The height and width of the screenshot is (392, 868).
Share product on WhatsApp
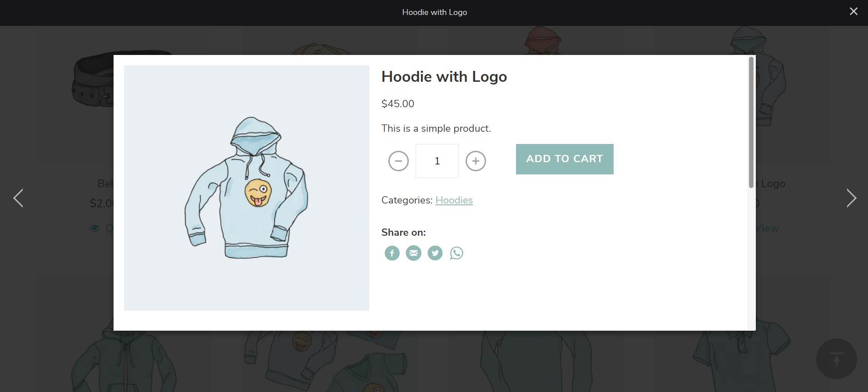click(456, 253)
